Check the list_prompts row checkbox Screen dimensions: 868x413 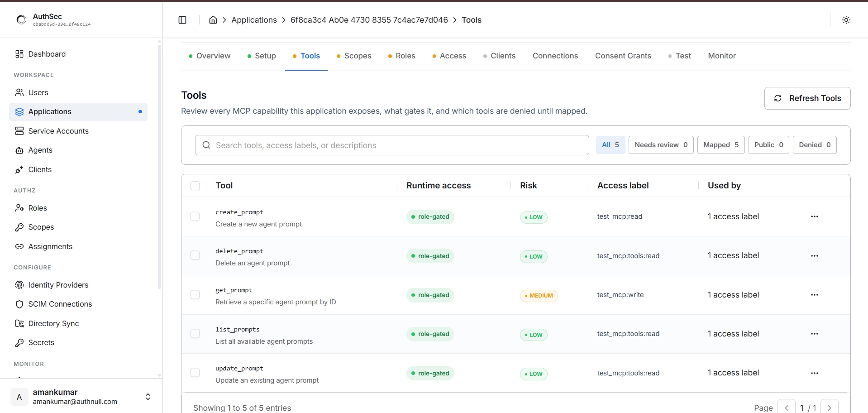click(x=195, y=334)
